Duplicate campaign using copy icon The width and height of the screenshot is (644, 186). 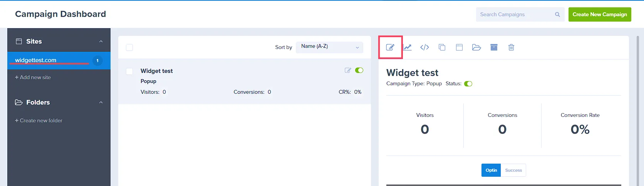442,47
